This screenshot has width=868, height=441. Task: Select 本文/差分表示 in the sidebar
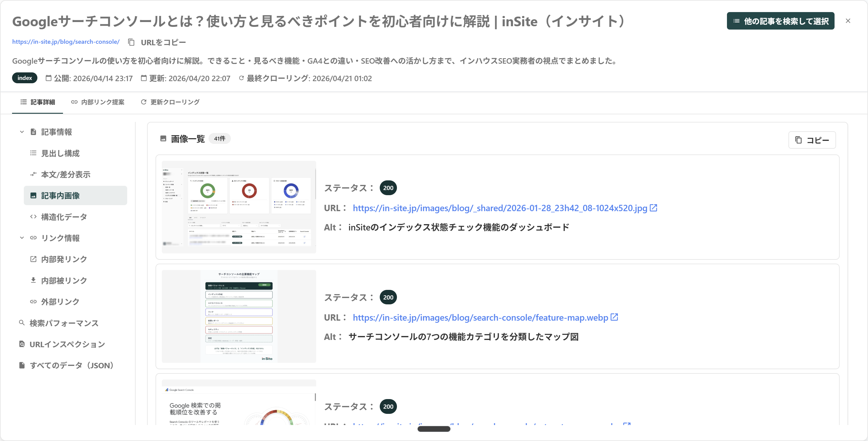(x=65, y=174)
